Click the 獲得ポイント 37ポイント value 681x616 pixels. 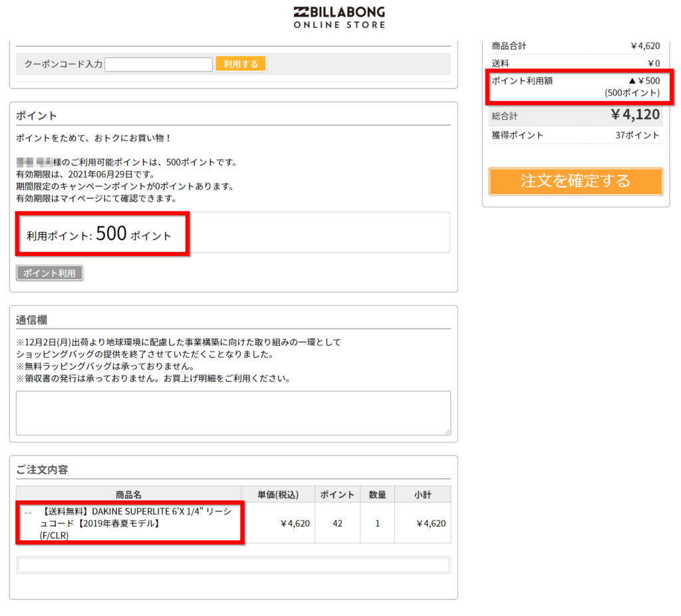pos(637,135)
